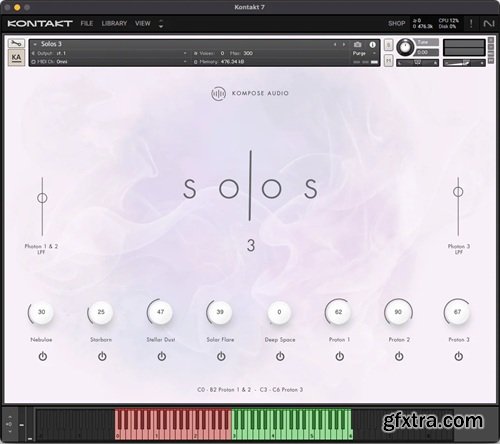Go to next instrument preset arrow
The height and width of the screenshot is (444, 500).
tap(344, 44)
